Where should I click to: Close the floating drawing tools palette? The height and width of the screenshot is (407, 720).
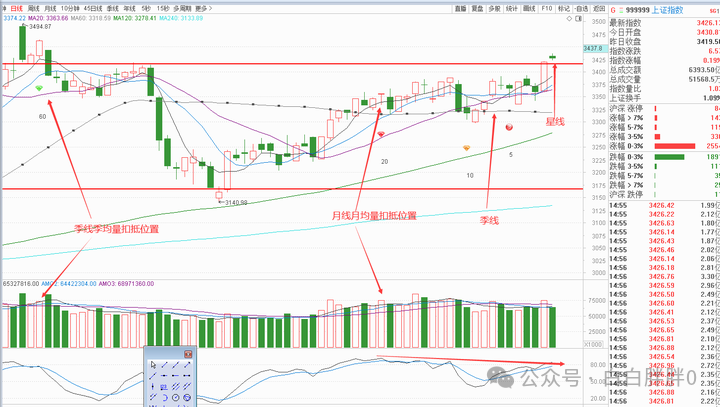[188, 354]
